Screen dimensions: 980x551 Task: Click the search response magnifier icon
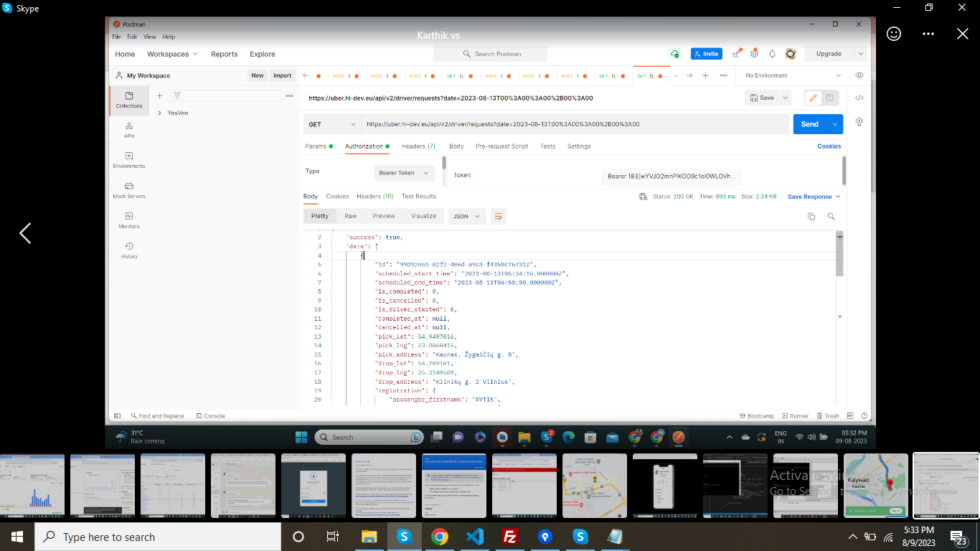(x=831, y=216)
